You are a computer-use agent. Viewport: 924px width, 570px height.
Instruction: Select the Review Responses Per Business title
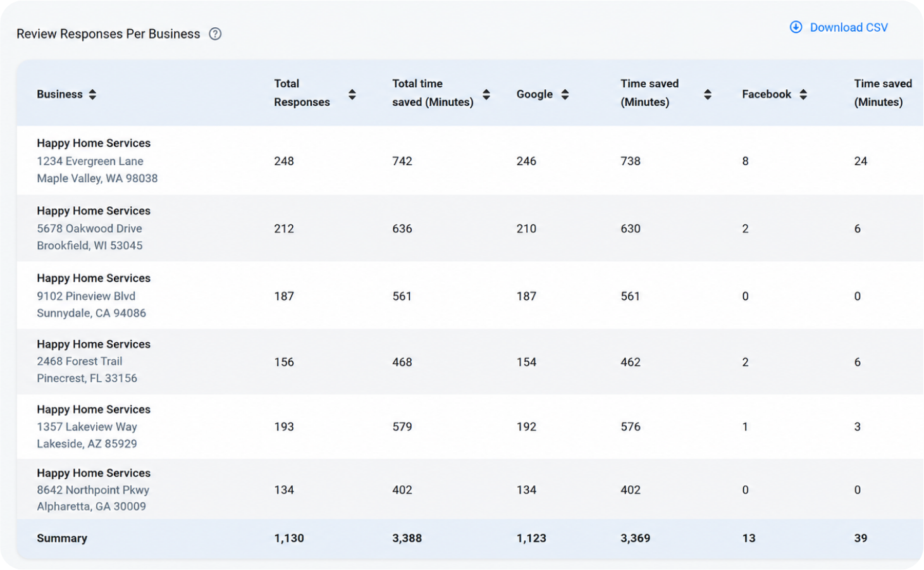pyautogui.click(x=108, y=34)
